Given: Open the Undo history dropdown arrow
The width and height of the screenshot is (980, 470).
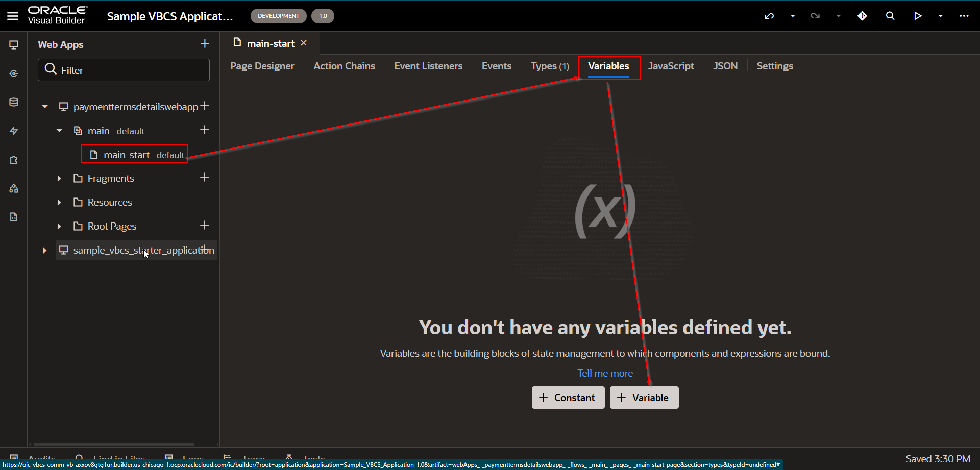Looking at the screenshot, I should tap(793, 16).
